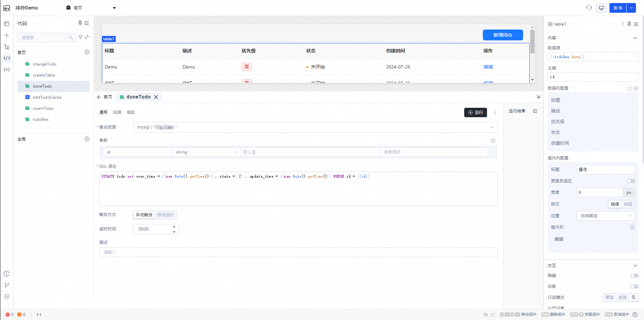The height and width of the screenshot is (320, 644).
Task: Add a new global item under 全局 section
Action: pyautogui.click(x=87, y=139)
